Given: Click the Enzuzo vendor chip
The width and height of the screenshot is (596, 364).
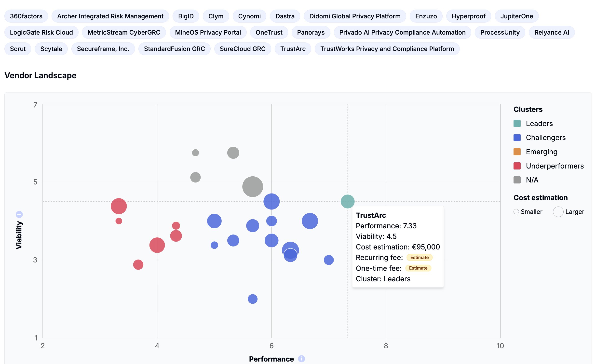Looking at the screenshot, I should 426,16.
